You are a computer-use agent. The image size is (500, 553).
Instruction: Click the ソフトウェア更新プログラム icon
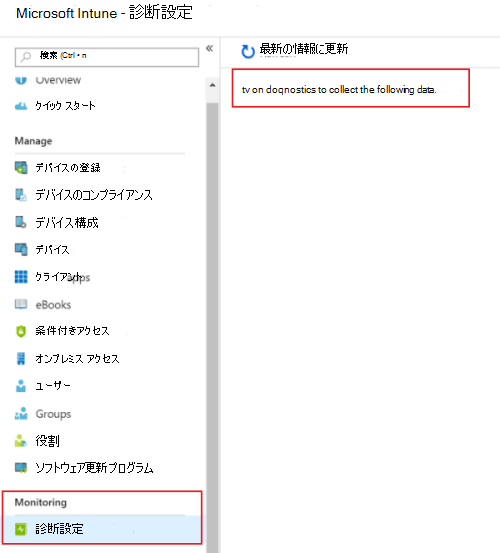(21, 468)
